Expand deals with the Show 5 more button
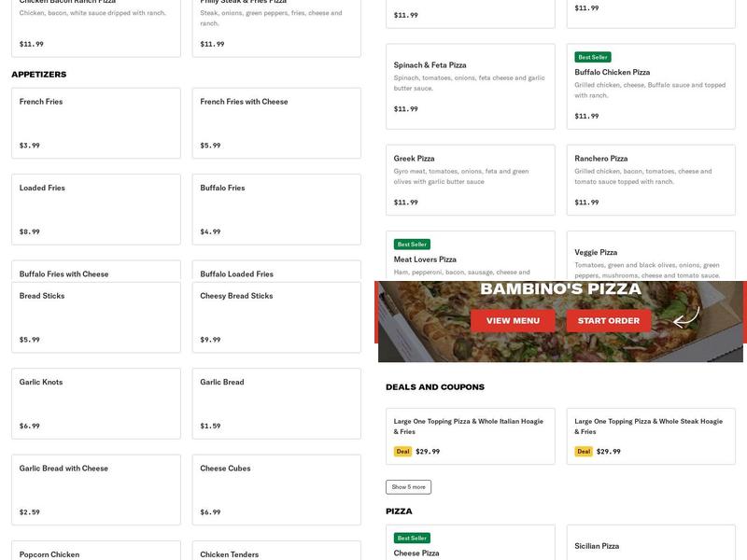 (x=406, y=486)
